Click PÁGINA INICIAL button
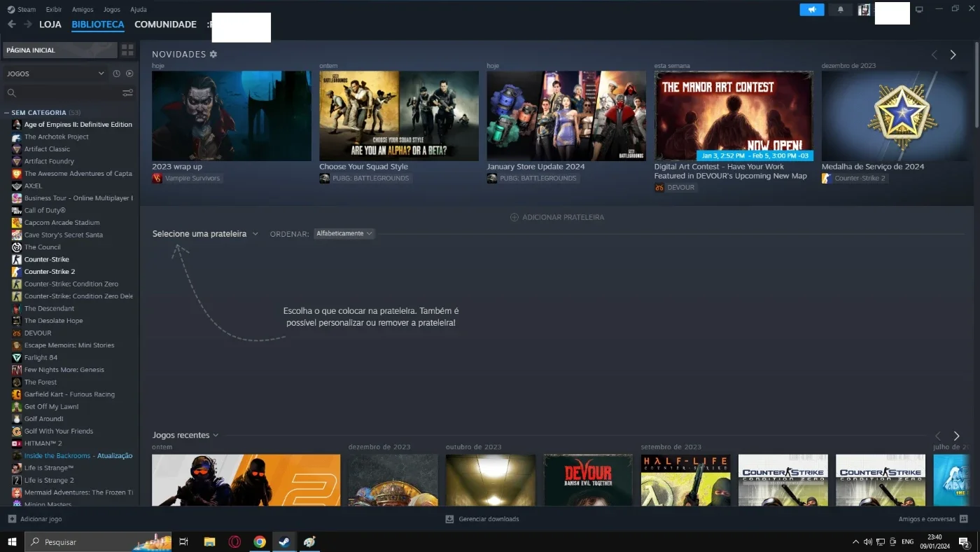 click(60, 50)
